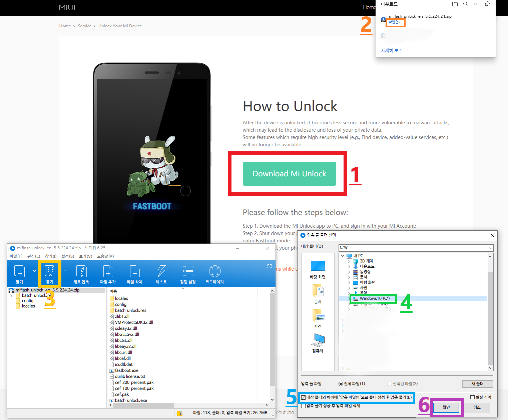
Task: Select All files (전체 파일) radio button
Action: point(341,384)
